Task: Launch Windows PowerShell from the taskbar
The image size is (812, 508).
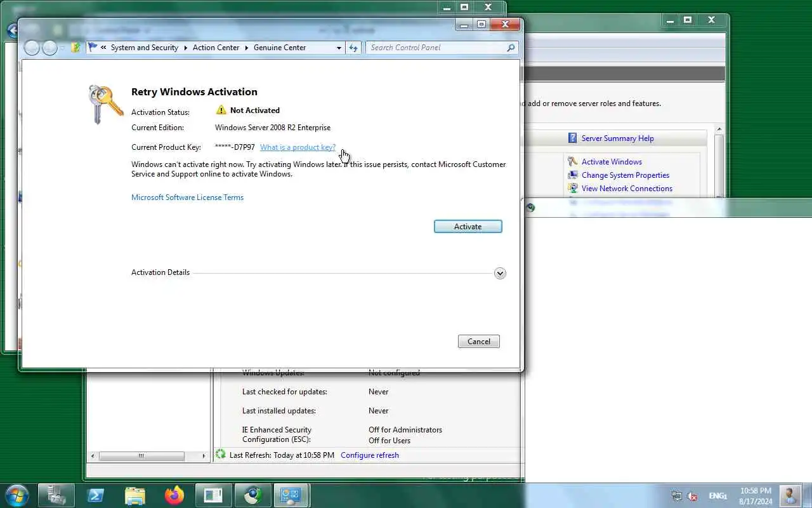Action: click(96, 495)
